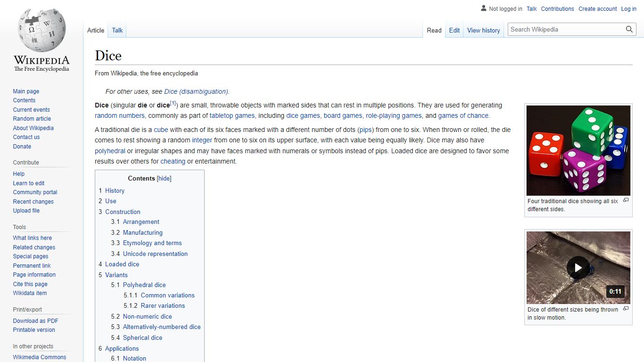Open a Random article
The width and height of the screenshot is (644, 362).
pos(32,119)
